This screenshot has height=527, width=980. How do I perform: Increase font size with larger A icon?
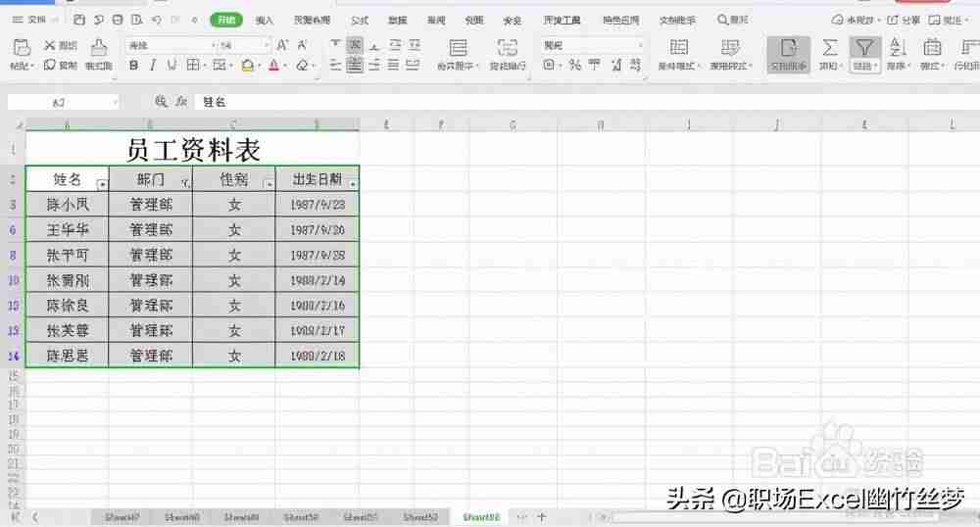point(282,45)
